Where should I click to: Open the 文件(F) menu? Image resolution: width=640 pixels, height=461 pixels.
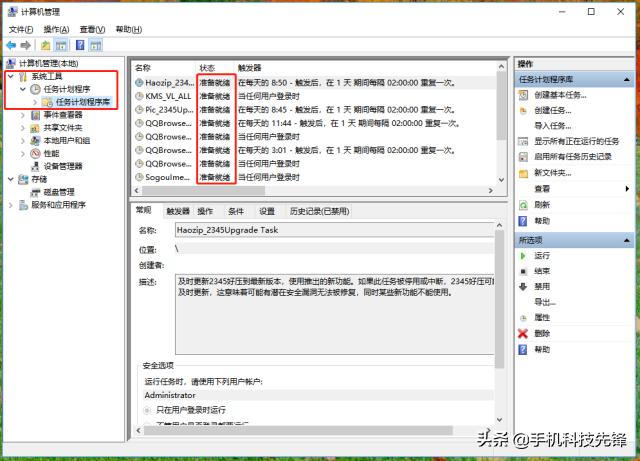pos(21,29)
